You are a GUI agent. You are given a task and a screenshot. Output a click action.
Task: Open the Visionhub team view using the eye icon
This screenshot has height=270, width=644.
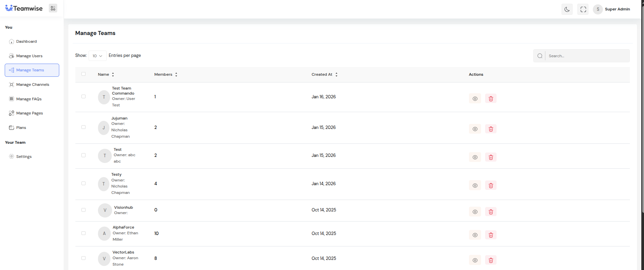pos(475,212)
